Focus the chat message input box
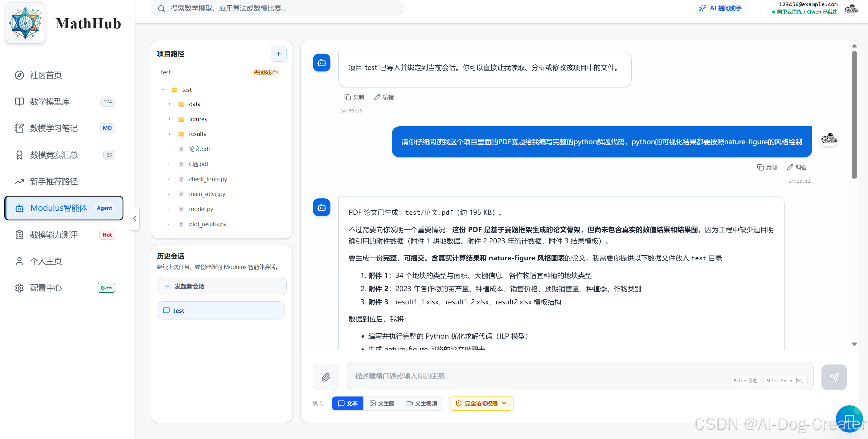This screenshot has height=439, width=868. [580, 376]
